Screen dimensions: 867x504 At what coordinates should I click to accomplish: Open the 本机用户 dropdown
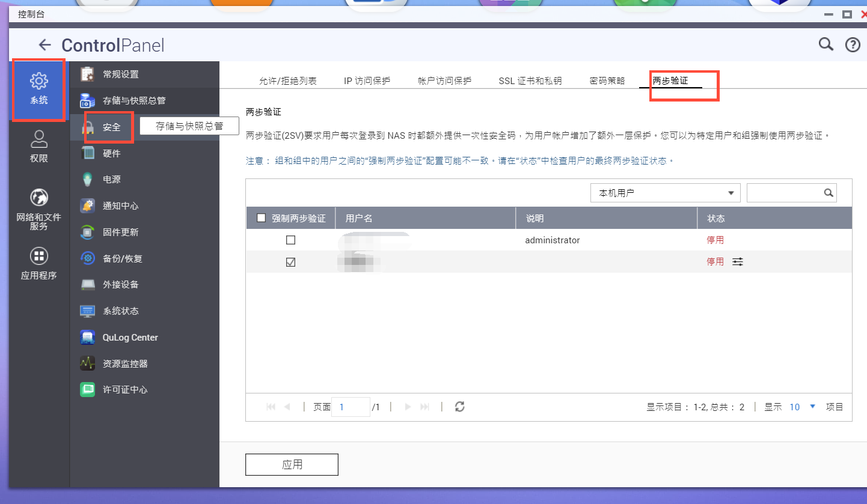tap(666, 193)
